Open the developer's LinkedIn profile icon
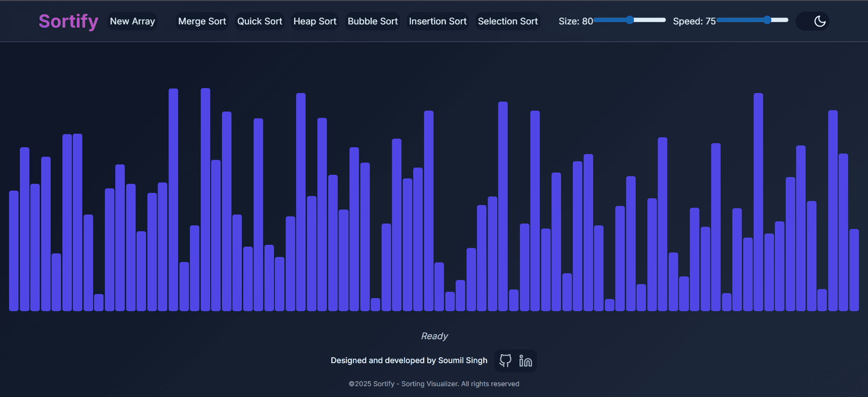The image size is (868, 397). 525,360
